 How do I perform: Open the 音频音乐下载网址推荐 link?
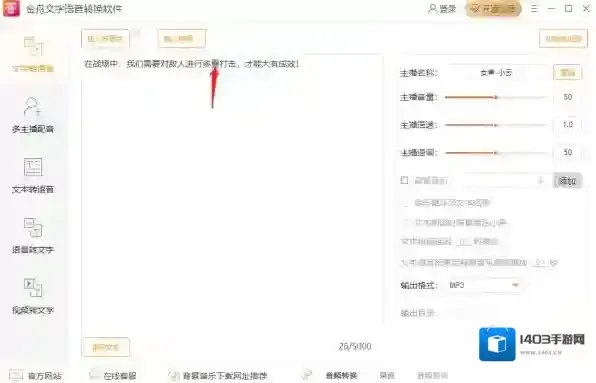218,376
